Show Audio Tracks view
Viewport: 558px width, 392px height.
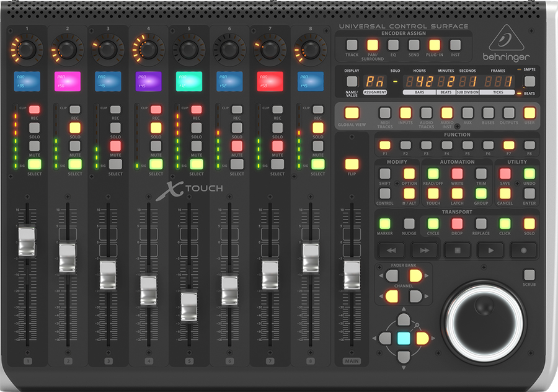(426, 113)
